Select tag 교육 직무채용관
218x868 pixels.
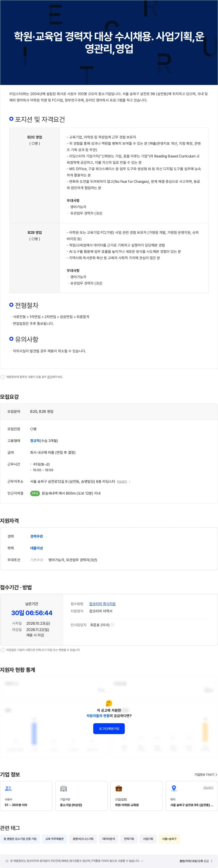tap(54, 839)
